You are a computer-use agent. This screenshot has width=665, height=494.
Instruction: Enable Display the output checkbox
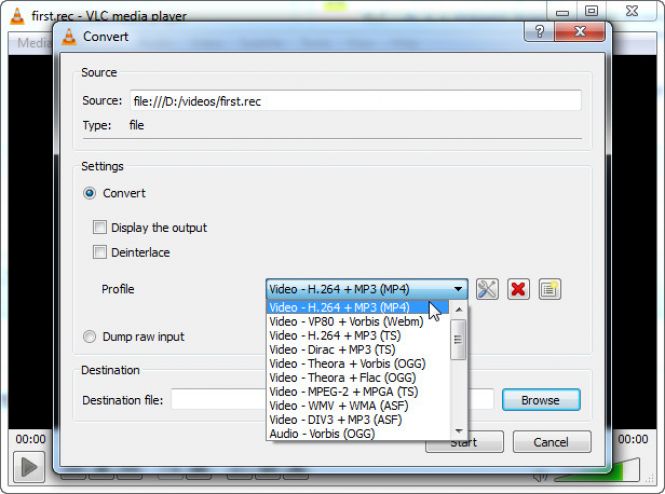(x=100, y=227)
